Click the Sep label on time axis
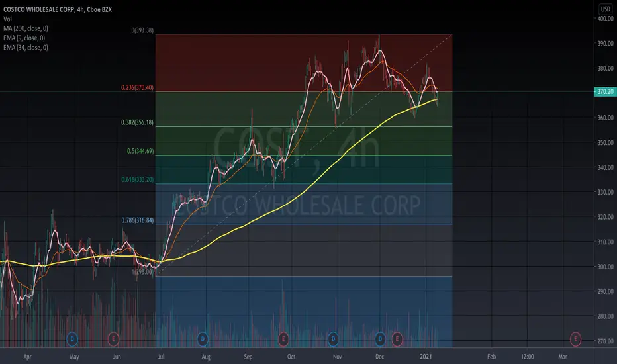 (x=248, y=357)
